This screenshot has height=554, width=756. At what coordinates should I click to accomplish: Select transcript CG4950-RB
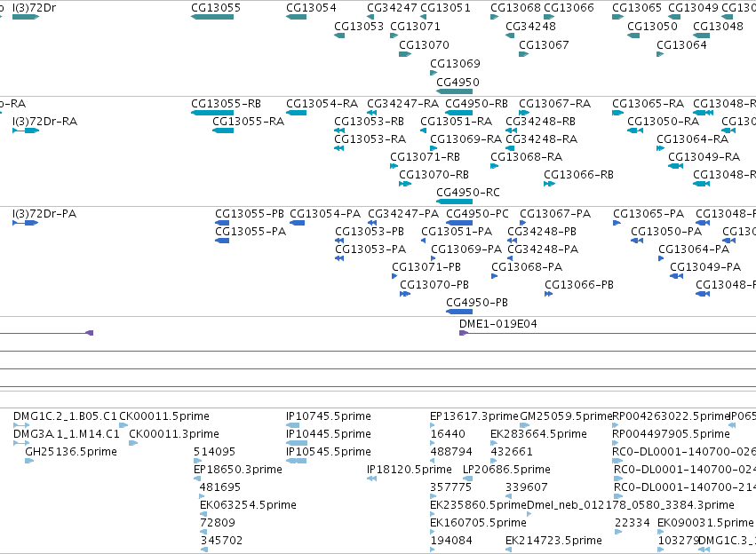pos(477,104)
